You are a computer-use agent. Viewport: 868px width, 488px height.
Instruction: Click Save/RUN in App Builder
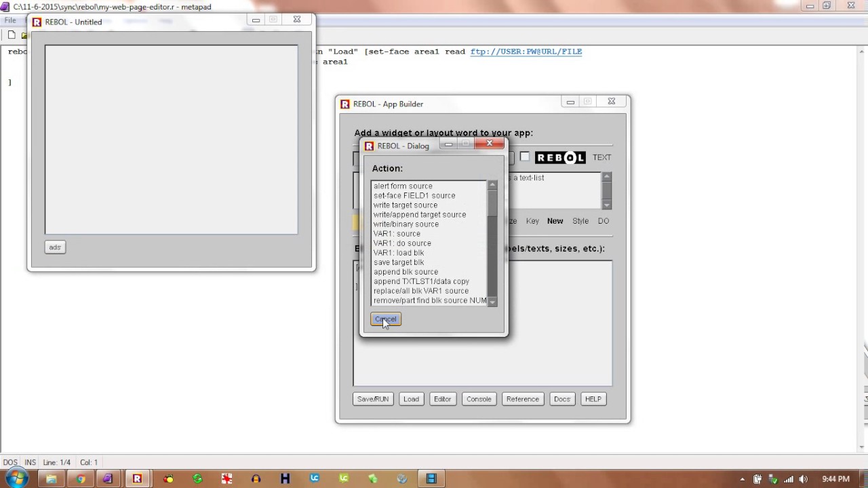tap(373, 399)
